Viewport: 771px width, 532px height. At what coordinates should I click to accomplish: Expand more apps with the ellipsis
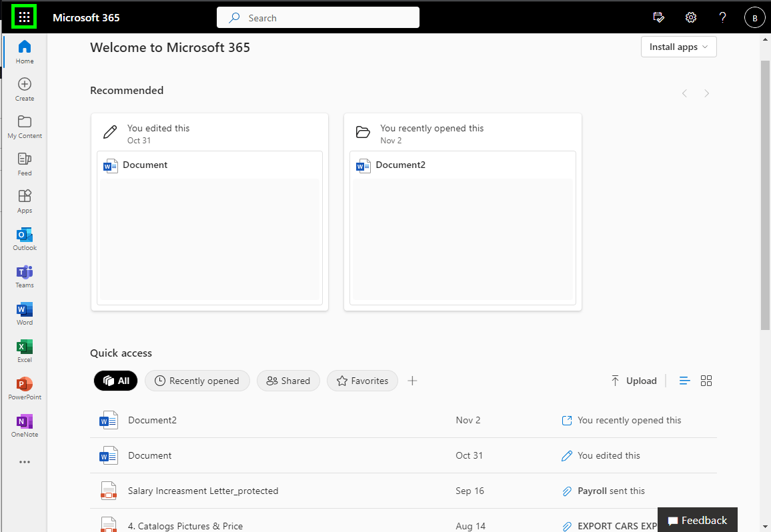tap(24, 461)
